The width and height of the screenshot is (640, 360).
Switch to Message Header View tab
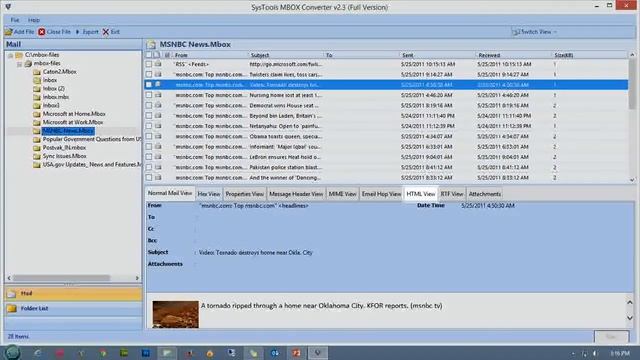(x=296, y=194)
